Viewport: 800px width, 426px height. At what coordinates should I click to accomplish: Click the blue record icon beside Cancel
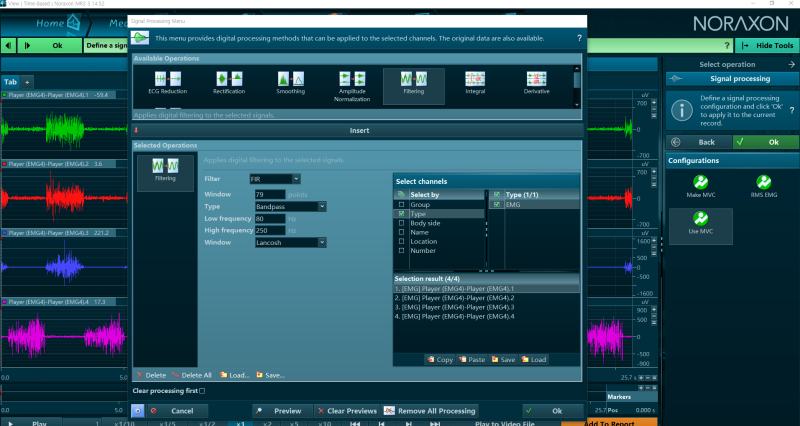(137, 411)
